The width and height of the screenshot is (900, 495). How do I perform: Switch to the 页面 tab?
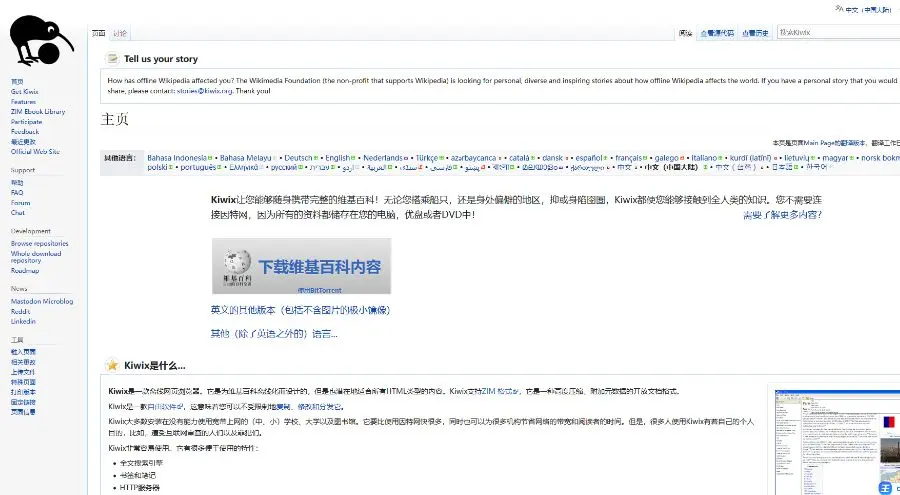(99, 33)
